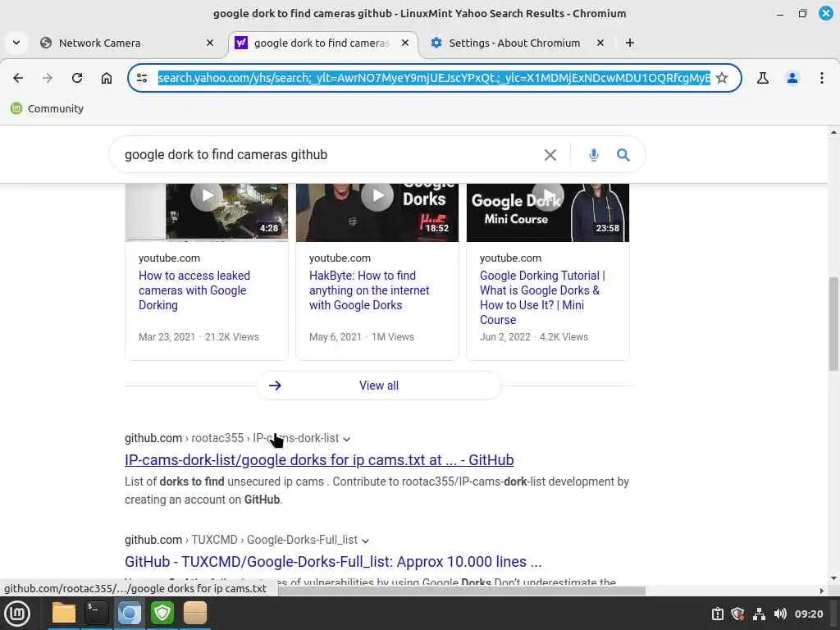Screen dimensions: 840x630
Task: Click the vertical page scrollbar thumb
Action: coord(833,323)
